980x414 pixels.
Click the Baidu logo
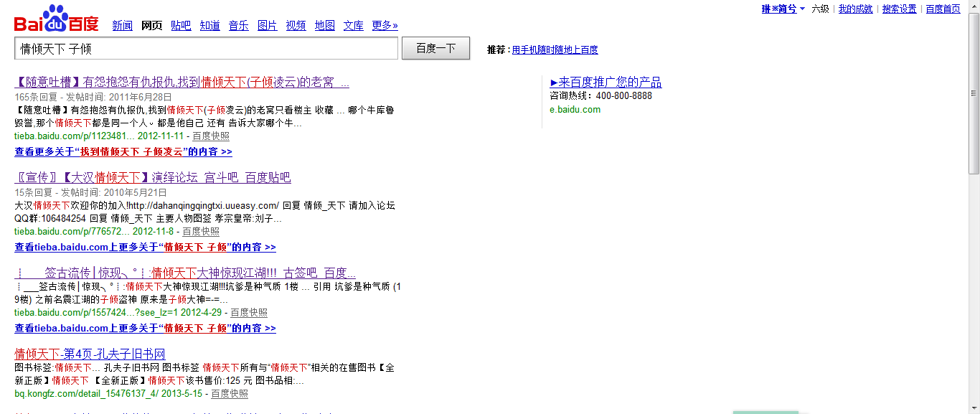(x=57, y=19)
